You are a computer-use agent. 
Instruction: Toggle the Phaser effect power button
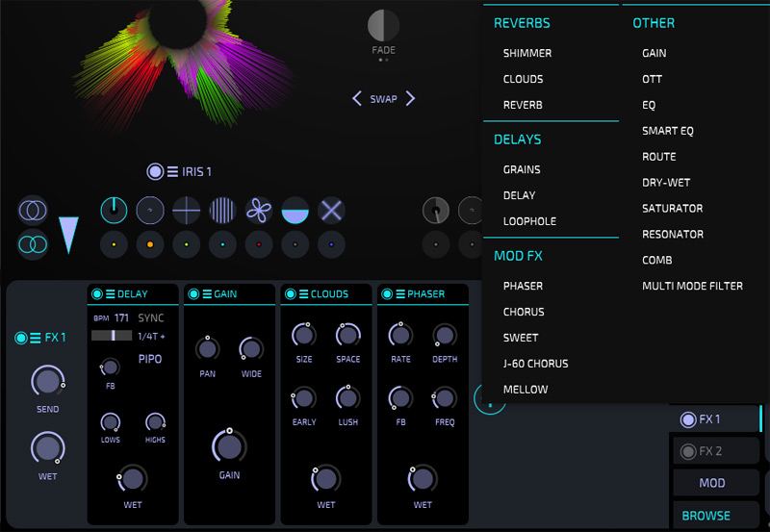[x=386, y=294]
